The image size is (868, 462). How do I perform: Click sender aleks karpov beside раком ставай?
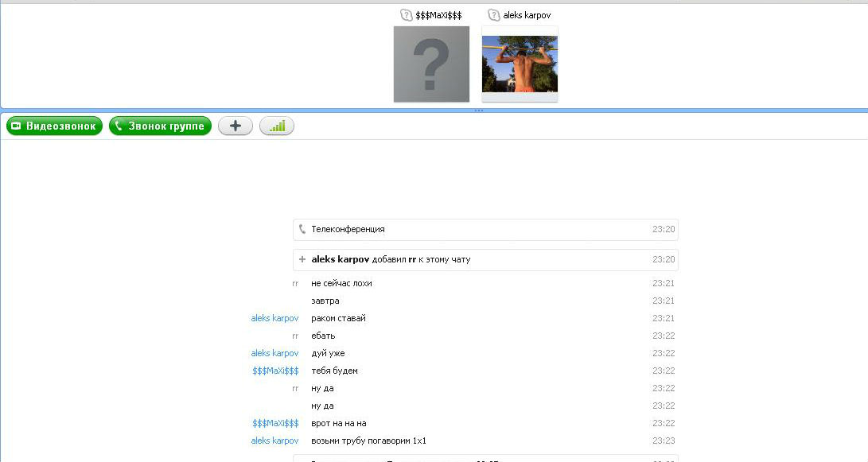(x=274, y=318)
